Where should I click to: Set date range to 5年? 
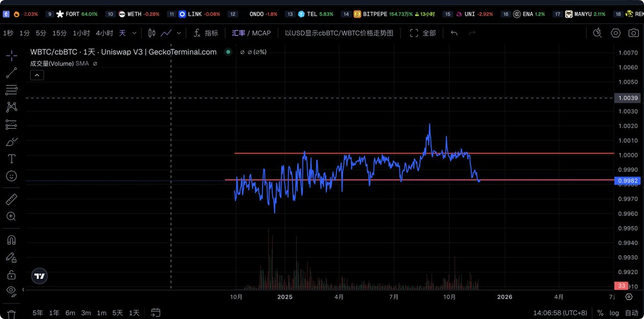coord(38,313)
